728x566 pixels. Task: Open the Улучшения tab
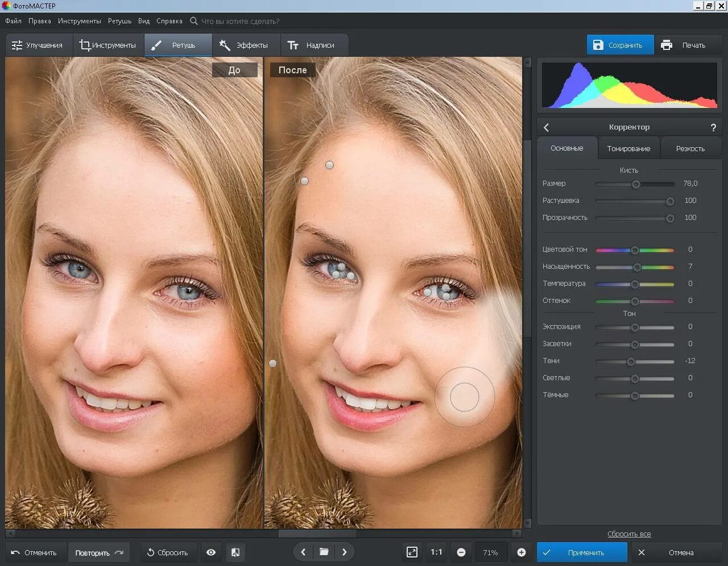tap(38, 45)
